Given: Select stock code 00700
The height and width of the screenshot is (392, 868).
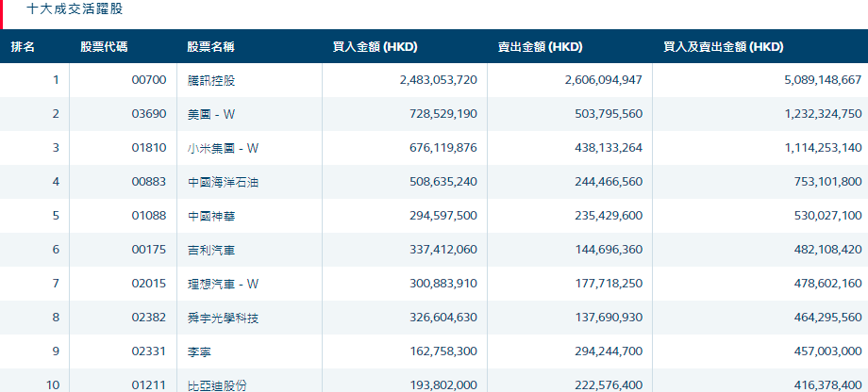Looking at the screenshot, I should [149, 80].
